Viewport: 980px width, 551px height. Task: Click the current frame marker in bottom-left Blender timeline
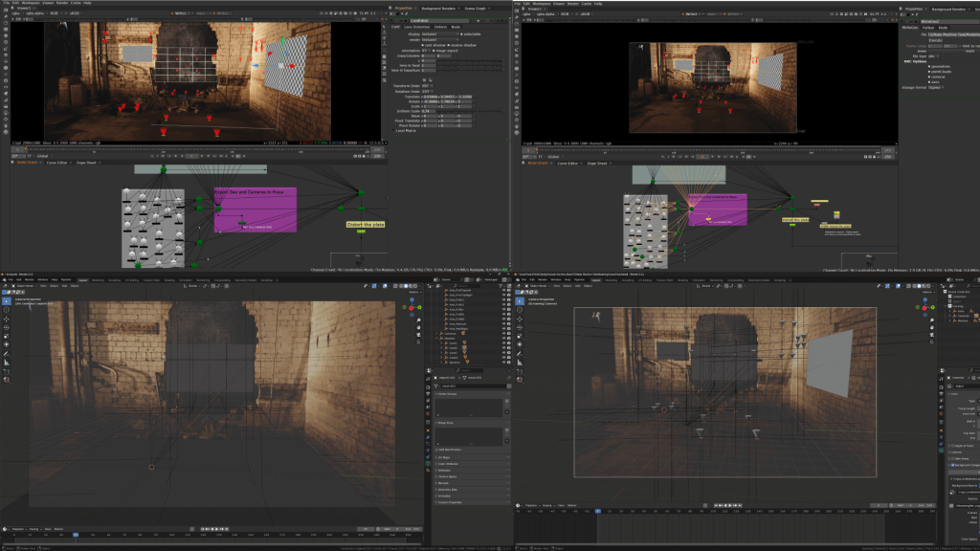76,535
